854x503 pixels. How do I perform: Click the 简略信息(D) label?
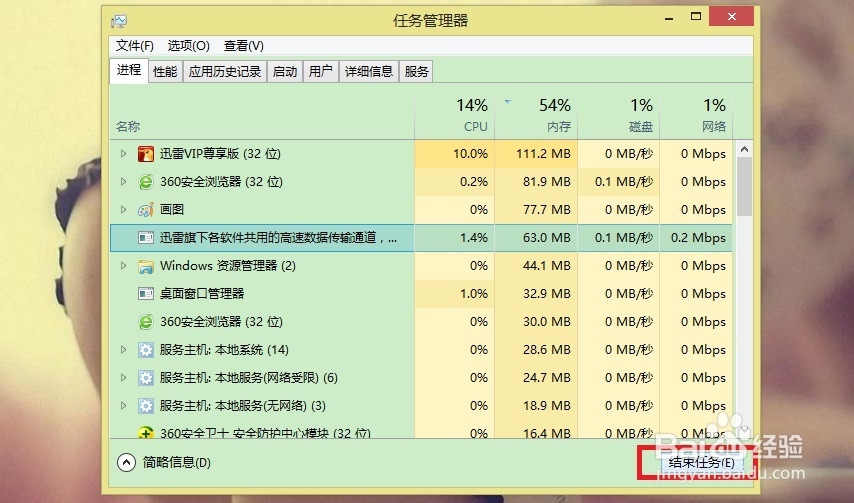pyautogui.click(x=176, y=463)
